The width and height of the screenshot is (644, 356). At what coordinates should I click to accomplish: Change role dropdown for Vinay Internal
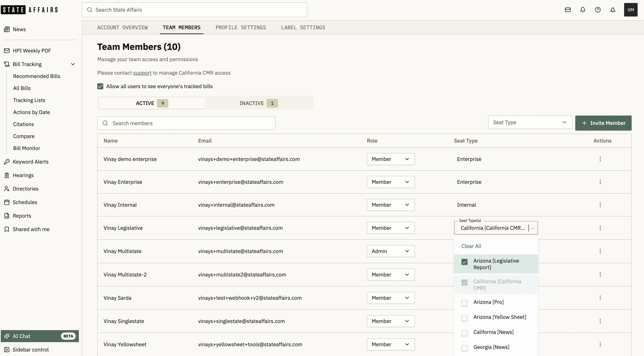(x=391, y=205)
